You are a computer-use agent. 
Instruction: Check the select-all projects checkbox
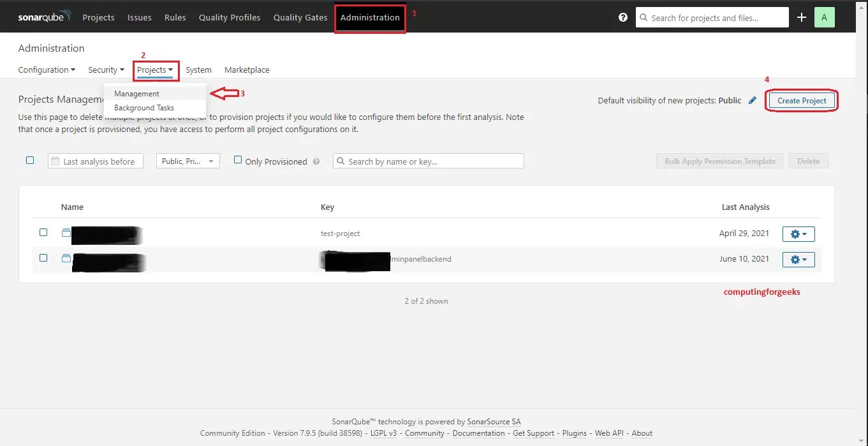pos(29,160)
